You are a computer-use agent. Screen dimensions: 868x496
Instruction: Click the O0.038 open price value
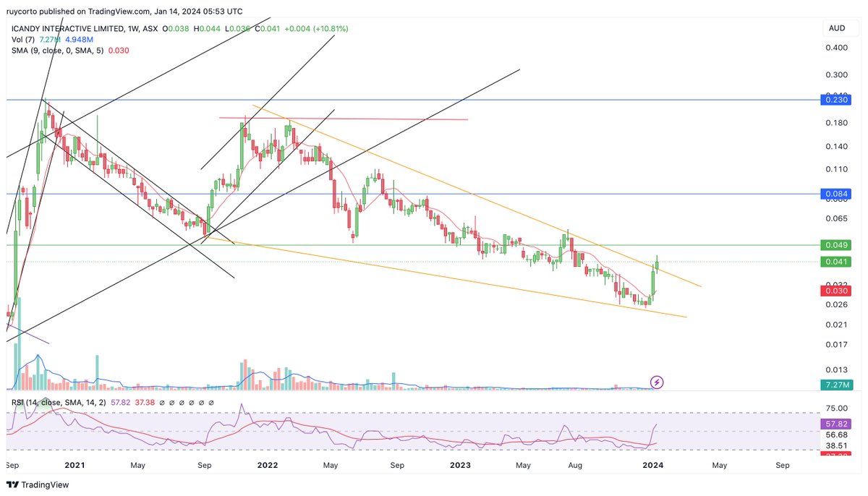point(176,29)
